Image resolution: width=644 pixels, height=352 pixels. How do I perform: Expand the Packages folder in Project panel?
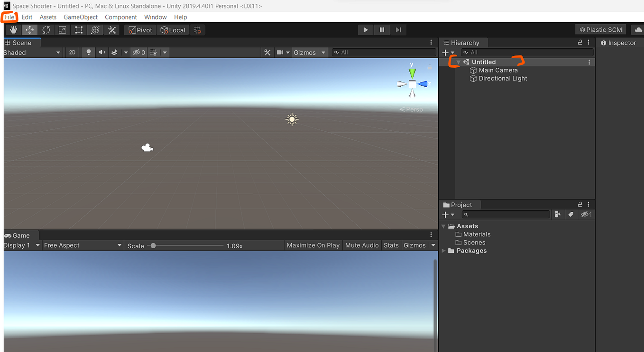point(444,251)
